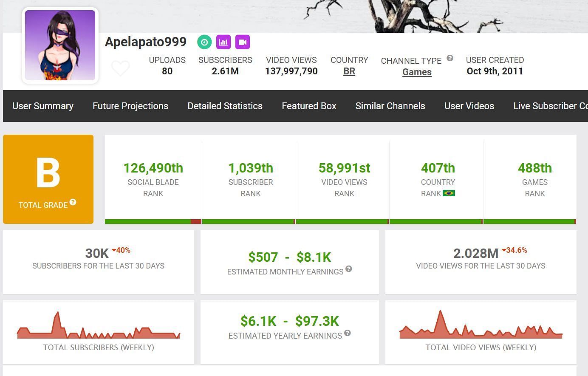Image resolution: width=588 pixels, height=376 pixels.
Task: Click the purple bar chart icon
Action: pyautogui.click(x=223, y=42)
